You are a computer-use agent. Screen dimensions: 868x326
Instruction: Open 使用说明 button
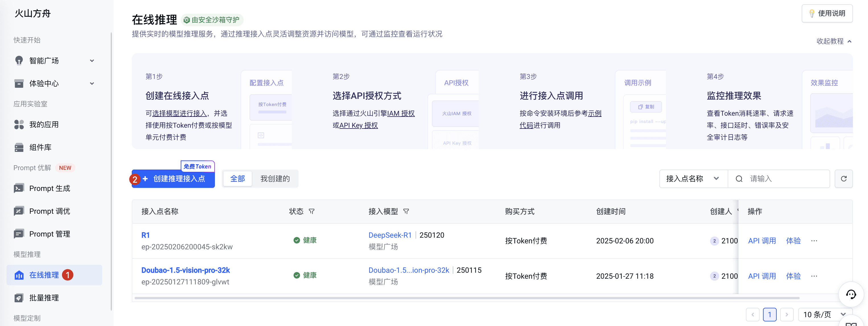click(827, 13)
